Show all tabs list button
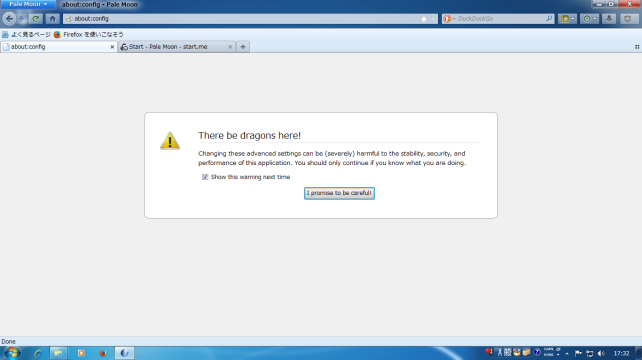Viewport: 642px width, 360px height. click(x=637, y=47)
